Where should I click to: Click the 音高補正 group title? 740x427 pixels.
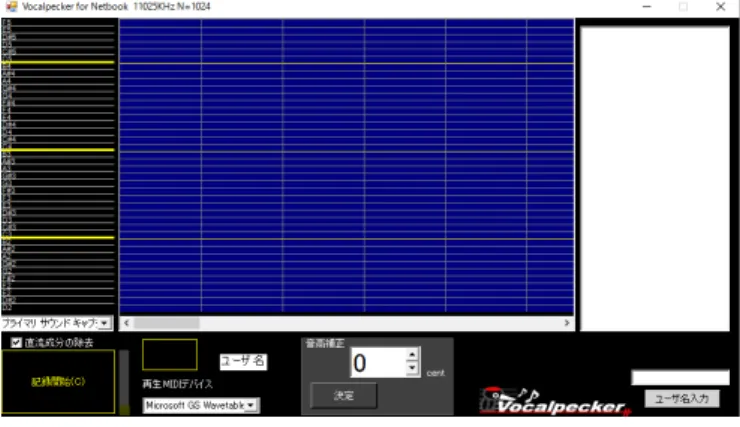(x=325, y=343)
